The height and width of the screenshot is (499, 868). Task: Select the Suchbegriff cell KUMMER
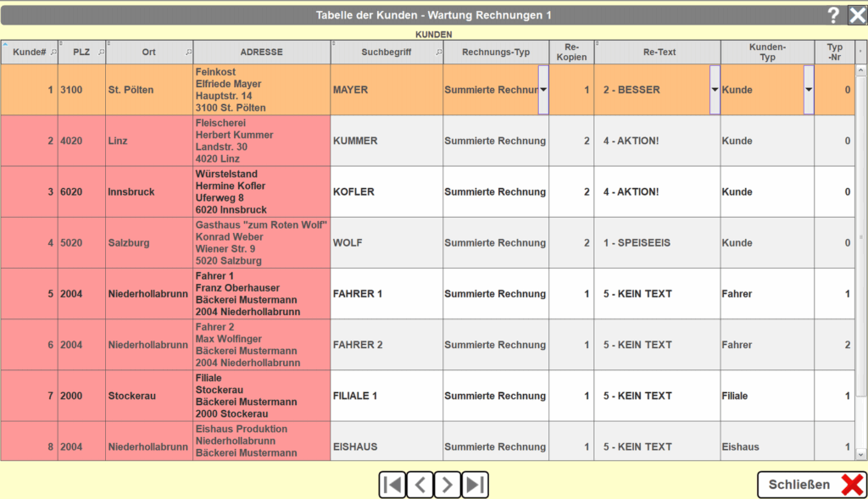click(387, 141)
